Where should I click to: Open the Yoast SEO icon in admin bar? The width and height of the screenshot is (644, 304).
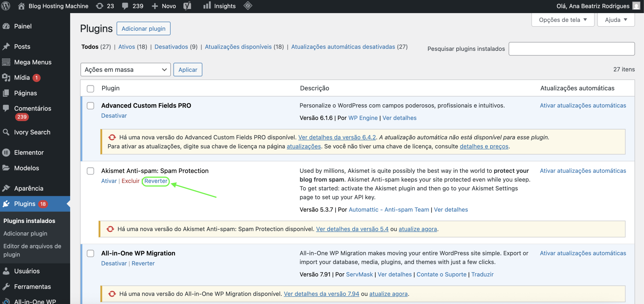[x=187, y=6]
